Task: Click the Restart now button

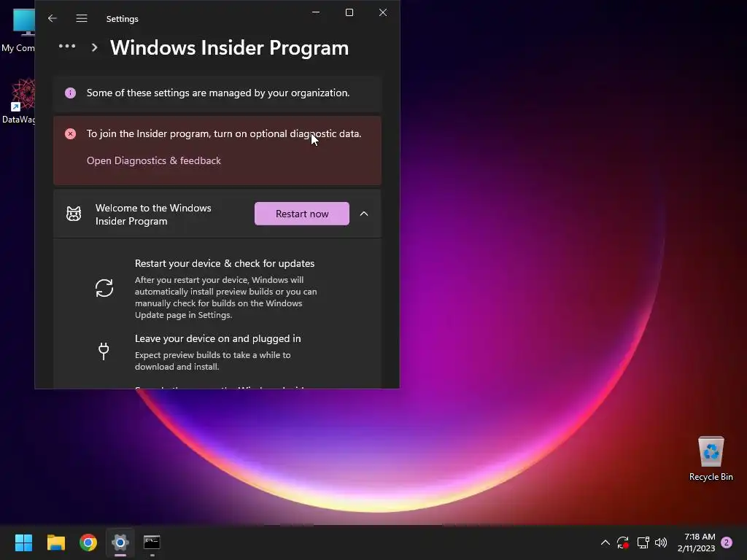Action: point(301,214)
